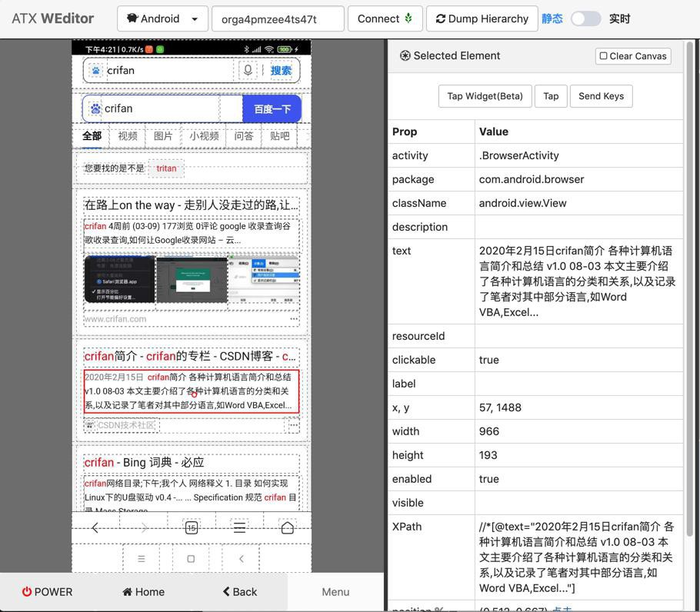This screenshot has width=700, height=612.
Task: Select the 贴吧 tab
Action: pyautogui.click(x=280, y=135)
